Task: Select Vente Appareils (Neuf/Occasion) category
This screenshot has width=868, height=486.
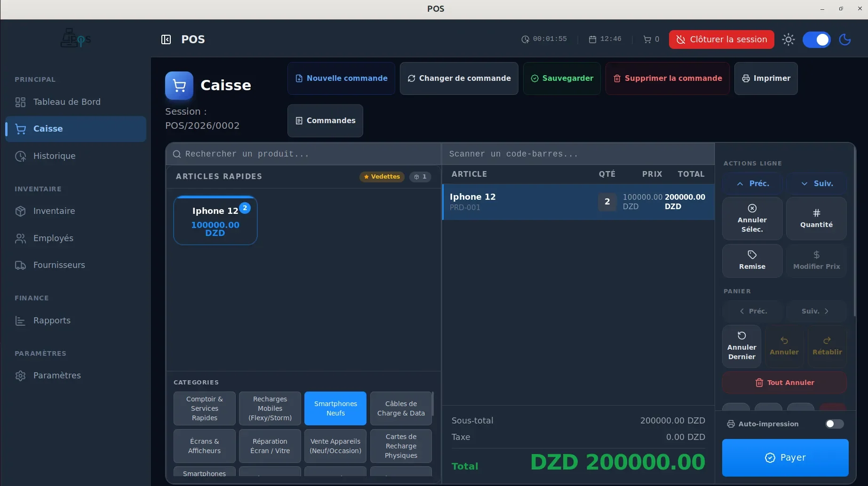Action: [x=335, y=446]
